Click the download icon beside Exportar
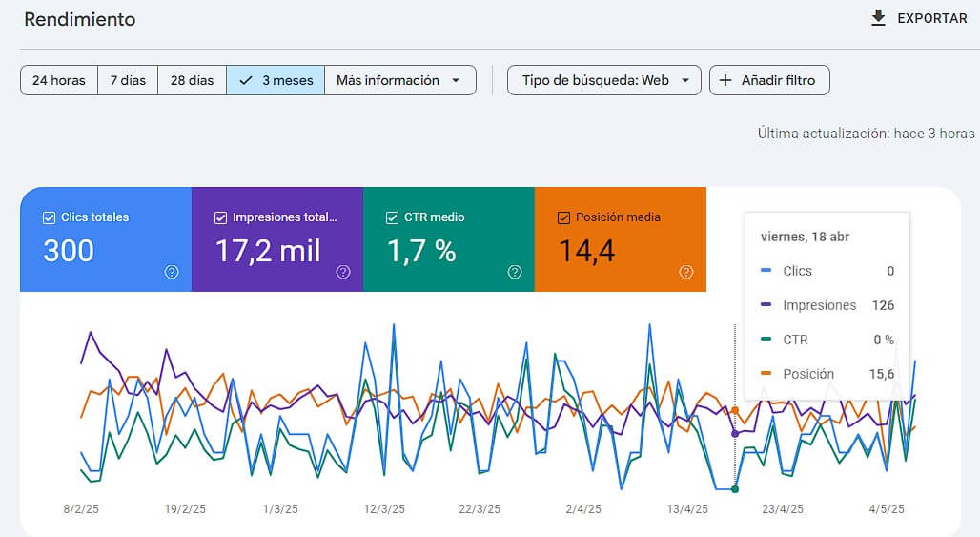980x537 pixels. [879, 18]
